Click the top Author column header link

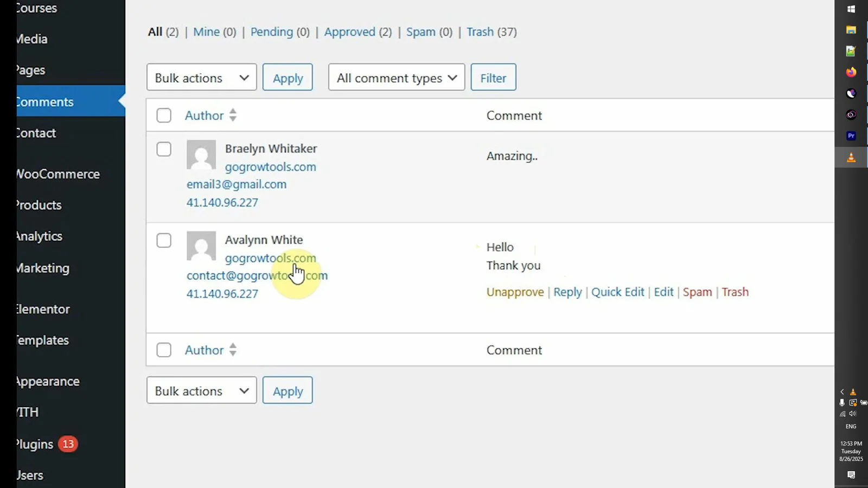coord(204,115)
